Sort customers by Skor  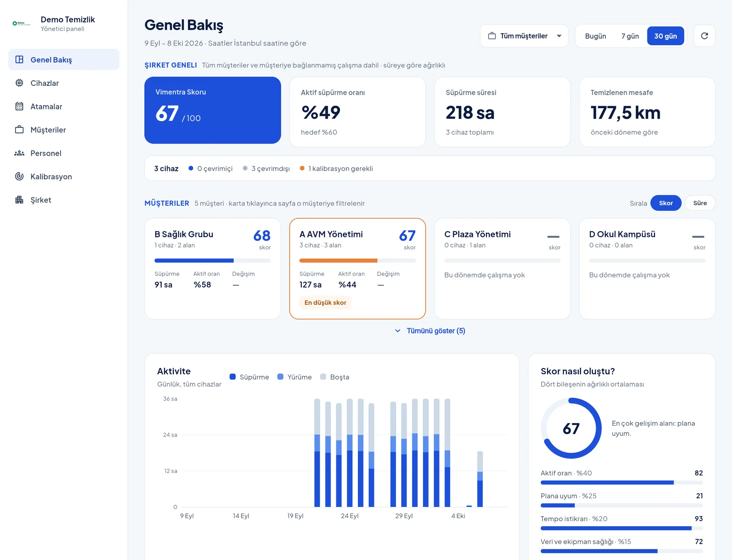click(x=666, y=203)
